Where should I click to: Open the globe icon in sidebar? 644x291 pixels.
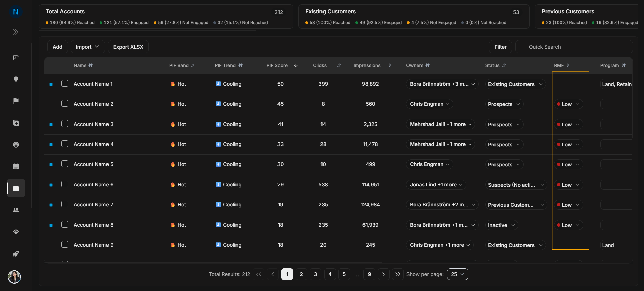click(x=16, y=145)
